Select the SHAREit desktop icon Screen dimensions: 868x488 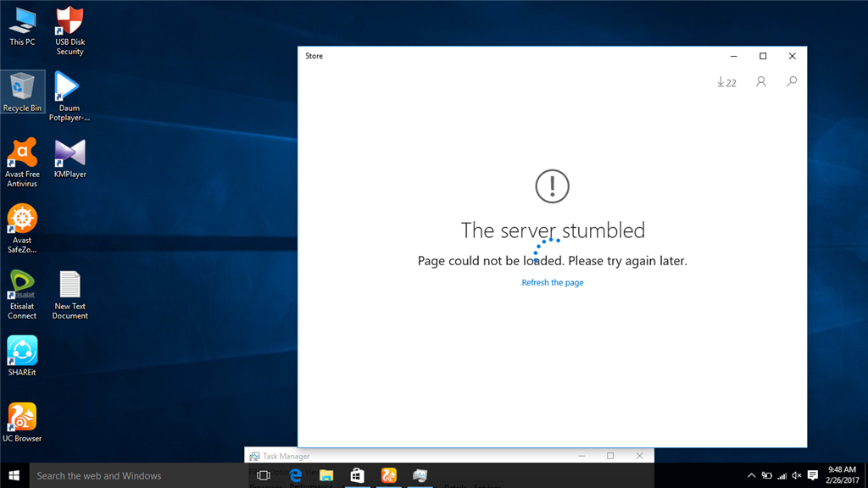point(22,356)
